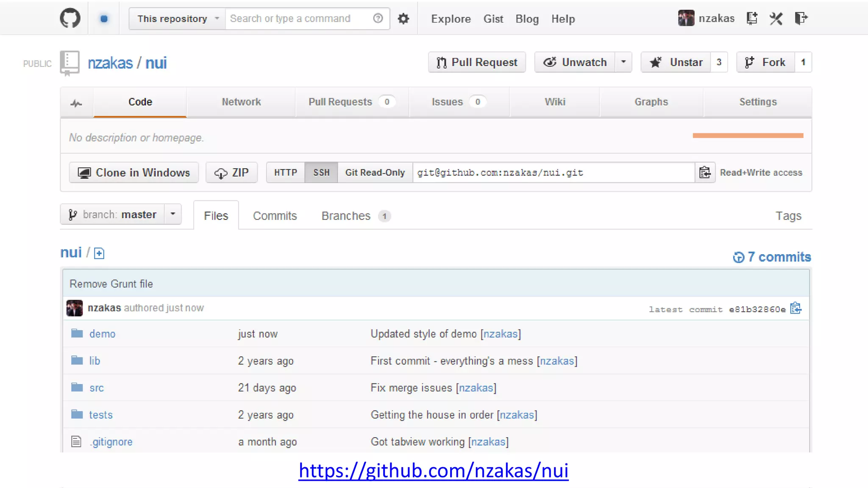Open the Commits tab
868x488 pixels.
tap(275, 216)
